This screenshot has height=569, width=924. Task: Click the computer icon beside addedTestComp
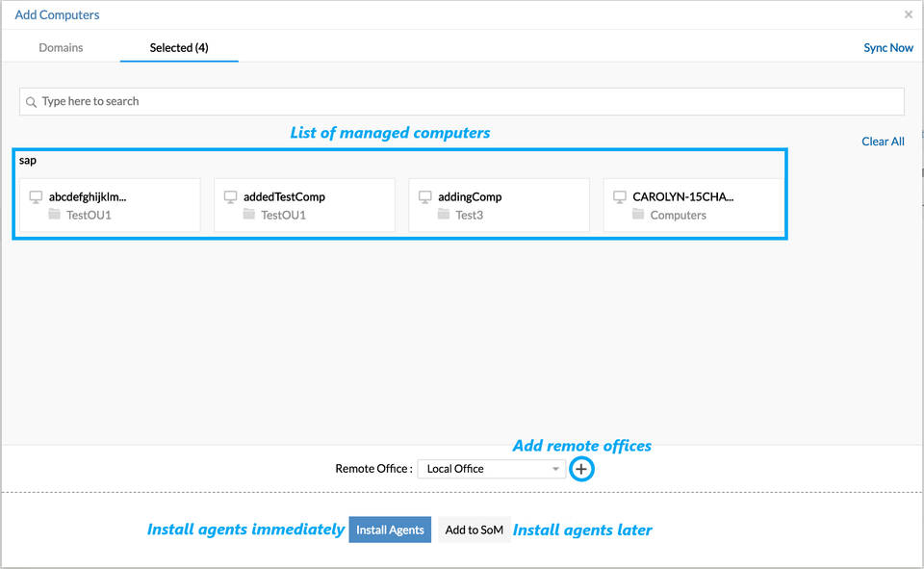coord(231,196)
